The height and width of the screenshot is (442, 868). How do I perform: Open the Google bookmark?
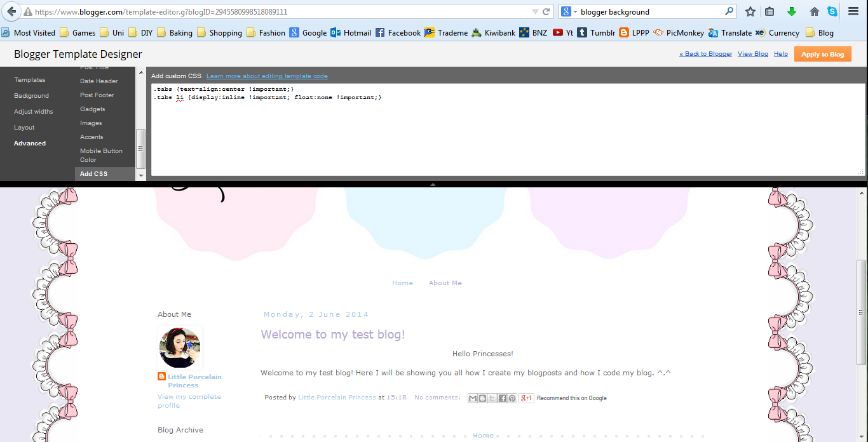point(308,33)
